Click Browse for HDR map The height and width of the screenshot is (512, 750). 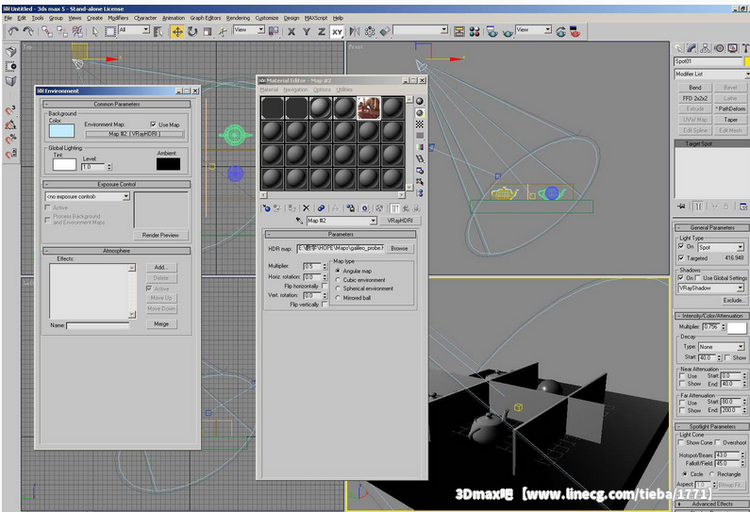(399, 248)
